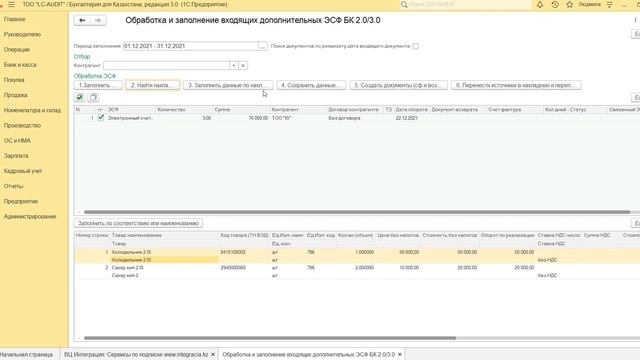640x360 pixels.
Task: Go back with the left arrow
Action: click(82, 20)
